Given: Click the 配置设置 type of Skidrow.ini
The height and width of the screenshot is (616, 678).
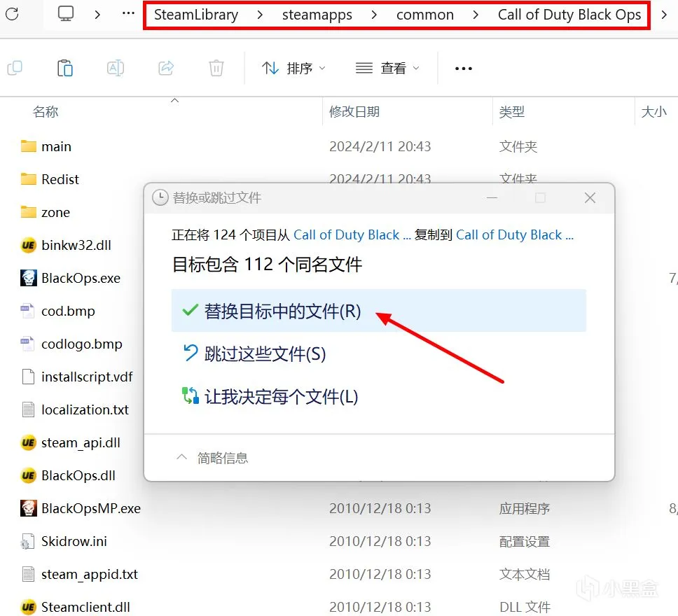Looking at the screenshot, I should click(x=525, y=541).
